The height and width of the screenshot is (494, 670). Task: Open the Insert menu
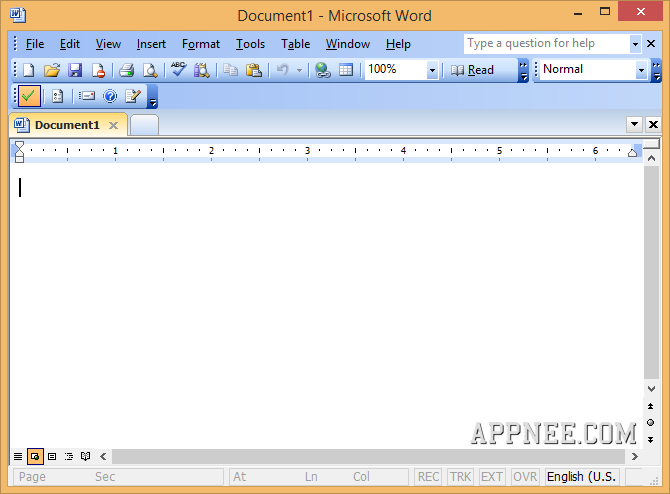click(151, 44)
